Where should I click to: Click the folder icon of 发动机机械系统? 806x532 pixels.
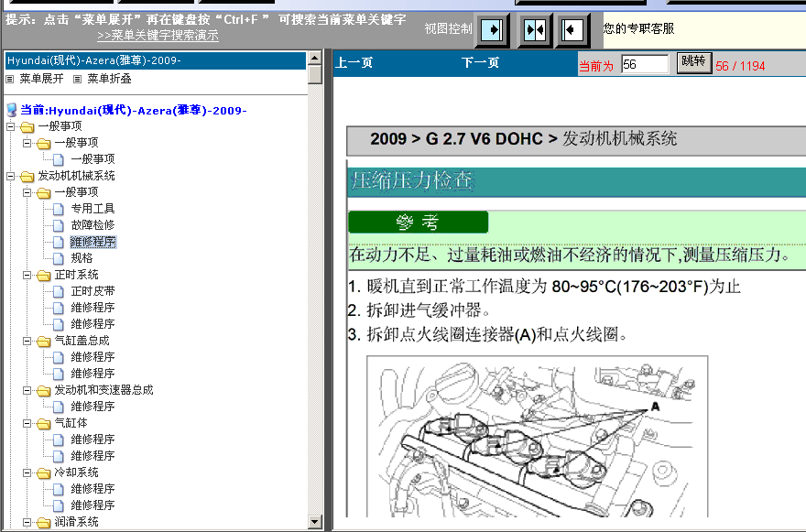[27, 177]
